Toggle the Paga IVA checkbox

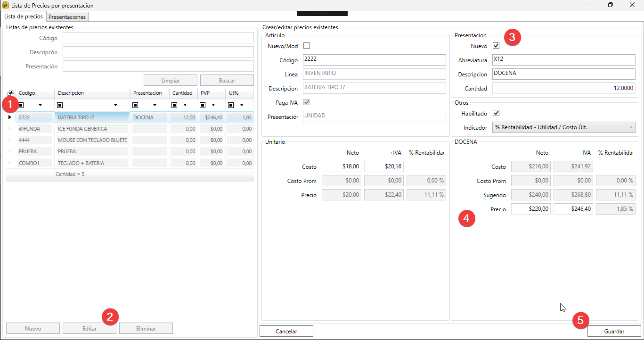[307, 102]
